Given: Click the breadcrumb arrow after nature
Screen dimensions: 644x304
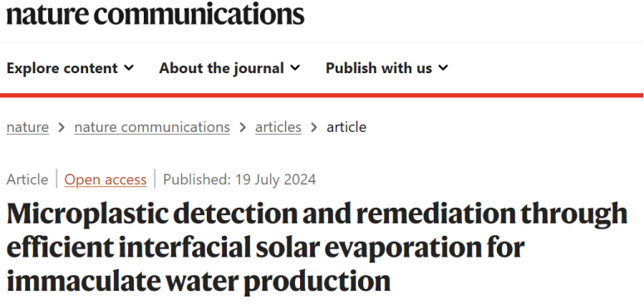Looking at the screenshot, I should [x=61, y=128].
